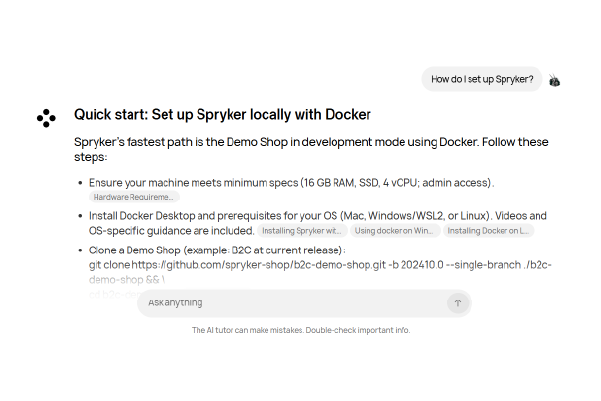Focus the Ask anything input field
The width and height of the screenshot is (601, 401).
[x=290, y=302]
